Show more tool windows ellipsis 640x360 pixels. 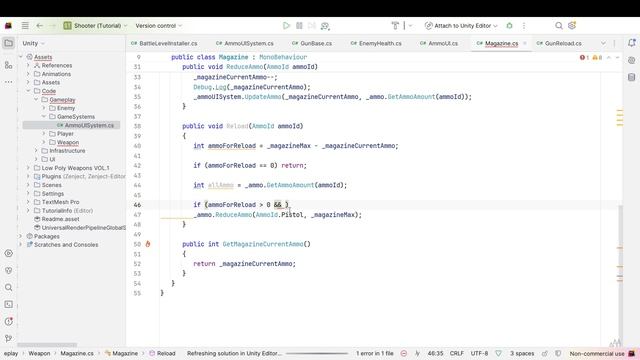coord(9,82)
